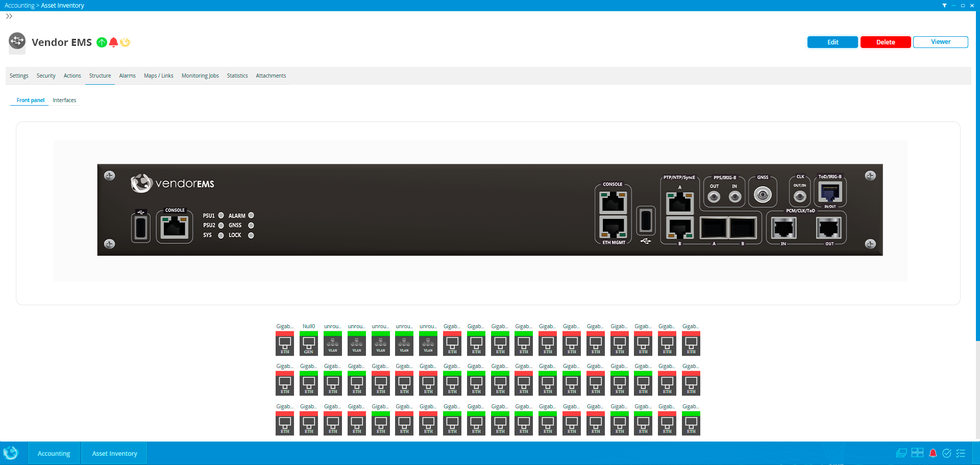Viewport: 980px width, 465px height.
Task: Click the vertical scrollbar at right edge
Action: click(x=977, y=176)
